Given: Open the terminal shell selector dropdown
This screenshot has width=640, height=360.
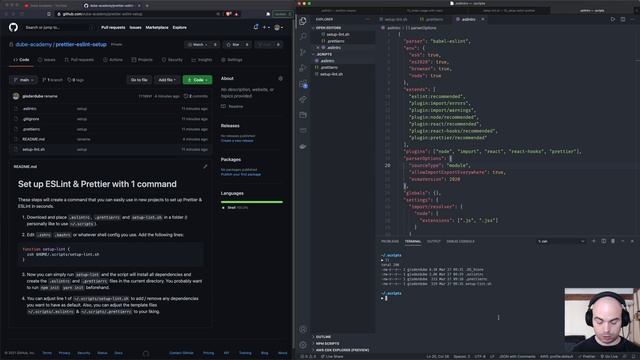Looking at the screenshot, I should point(561,241).
